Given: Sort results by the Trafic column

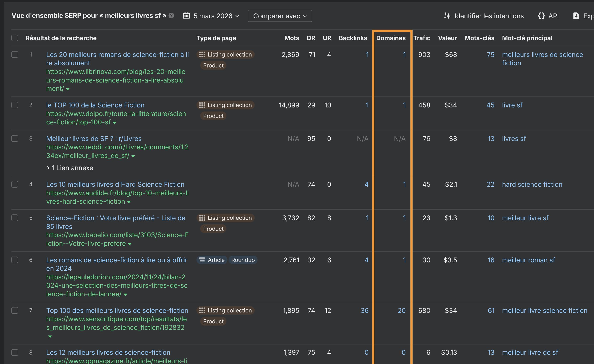Looking at the screenshot, I should tap(422, 38).
